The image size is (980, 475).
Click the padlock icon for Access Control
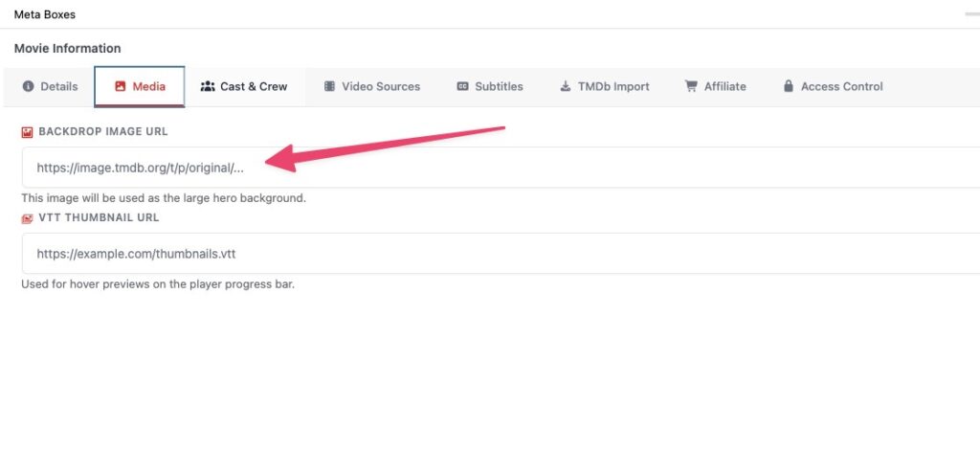[789, 86]
